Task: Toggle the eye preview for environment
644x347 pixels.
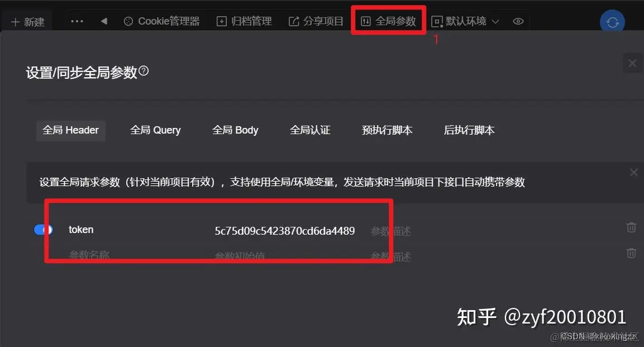Action: pos(518,21)
